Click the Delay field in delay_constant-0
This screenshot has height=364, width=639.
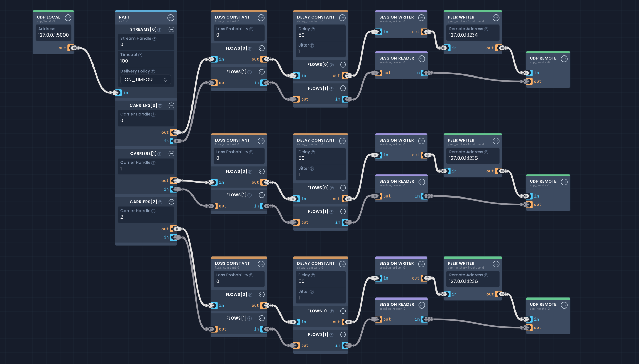click(321, 35)
